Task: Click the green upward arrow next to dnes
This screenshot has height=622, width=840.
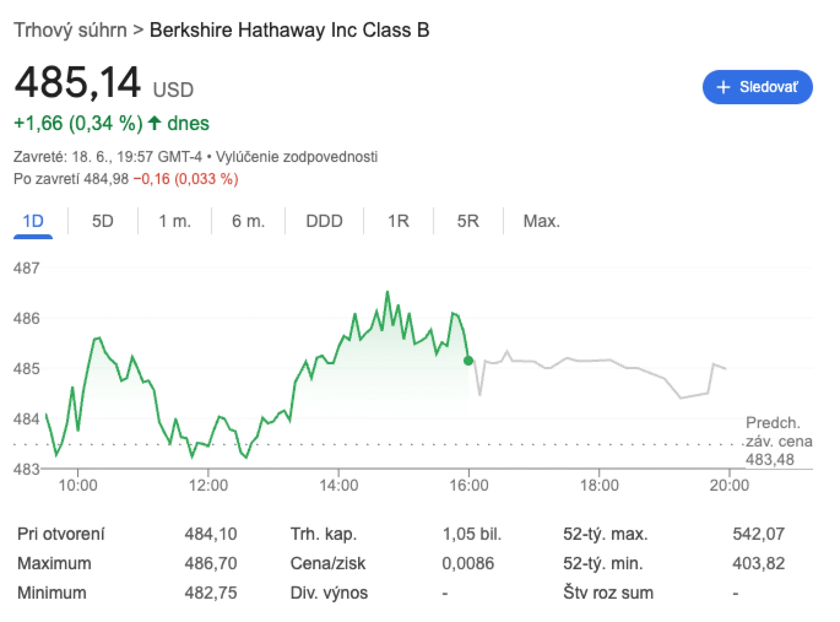Action: [155, 123]
